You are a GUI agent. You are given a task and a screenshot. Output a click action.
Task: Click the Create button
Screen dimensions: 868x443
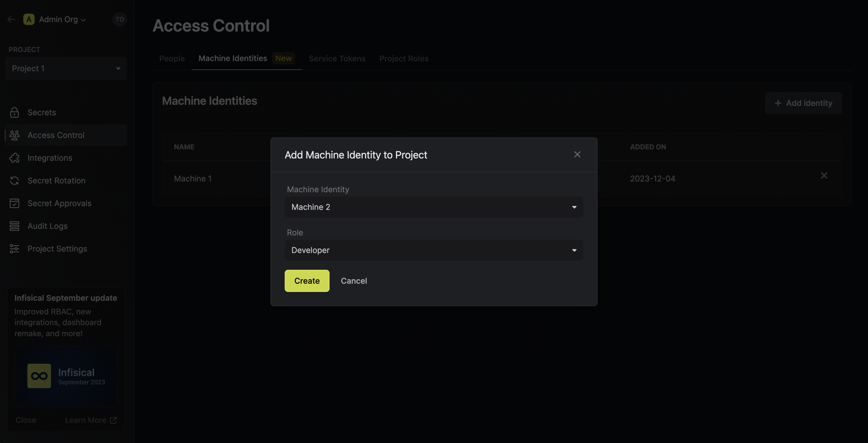[307, 281]
